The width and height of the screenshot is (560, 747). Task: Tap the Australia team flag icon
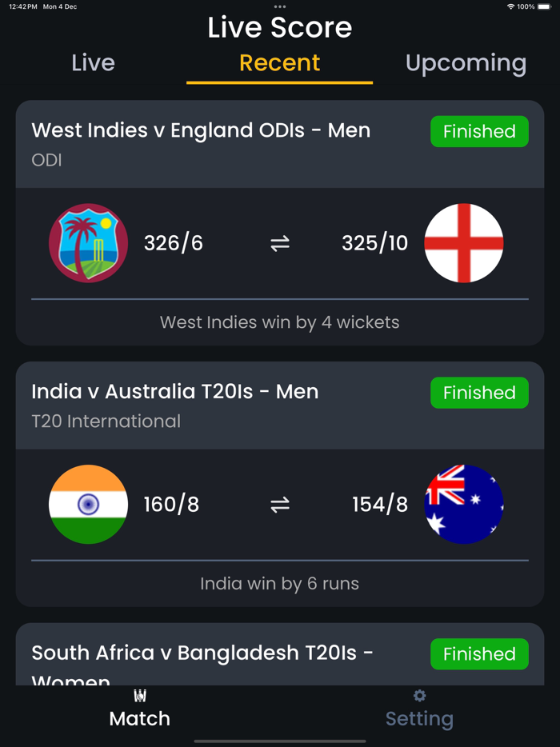click(464, 505)
